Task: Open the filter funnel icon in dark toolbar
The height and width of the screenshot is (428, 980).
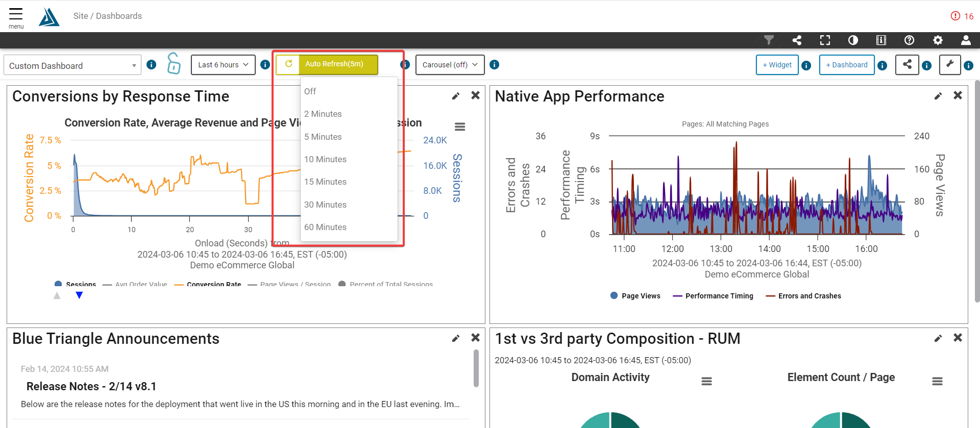Action: coord(769,40)
